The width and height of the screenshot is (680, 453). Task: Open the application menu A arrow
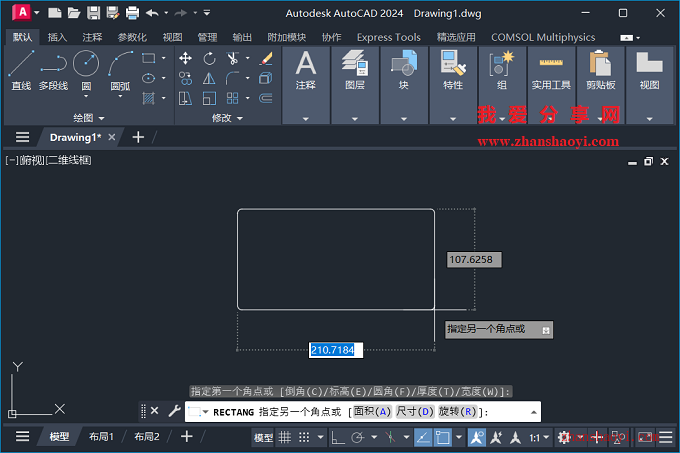[36, 13]
